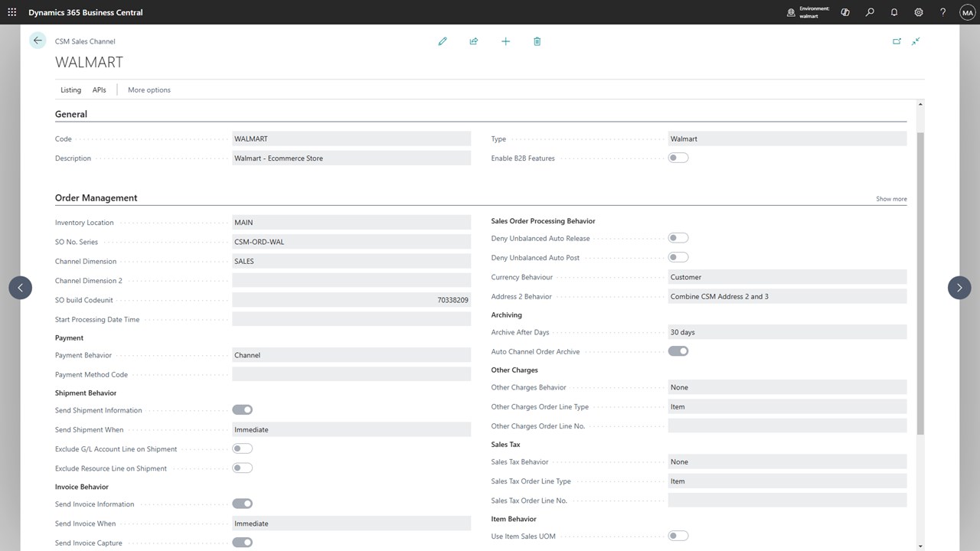Click Dynamics 365 Business Central title
The height and width of the screenshot is (551, 980).
coord(86,12)
